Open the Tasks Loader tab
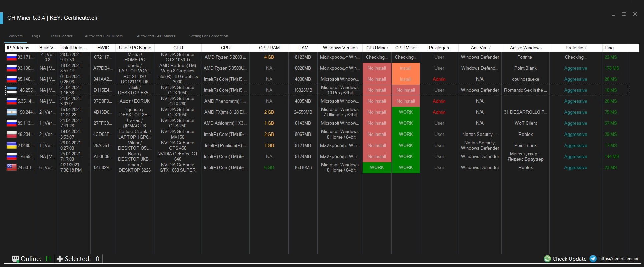 click(61, 36)
